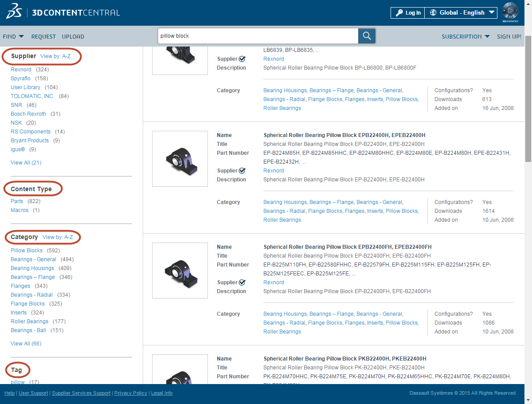Click the search magnifying glass icon
This screenshot has height=404, width=532.
(366, 35)
